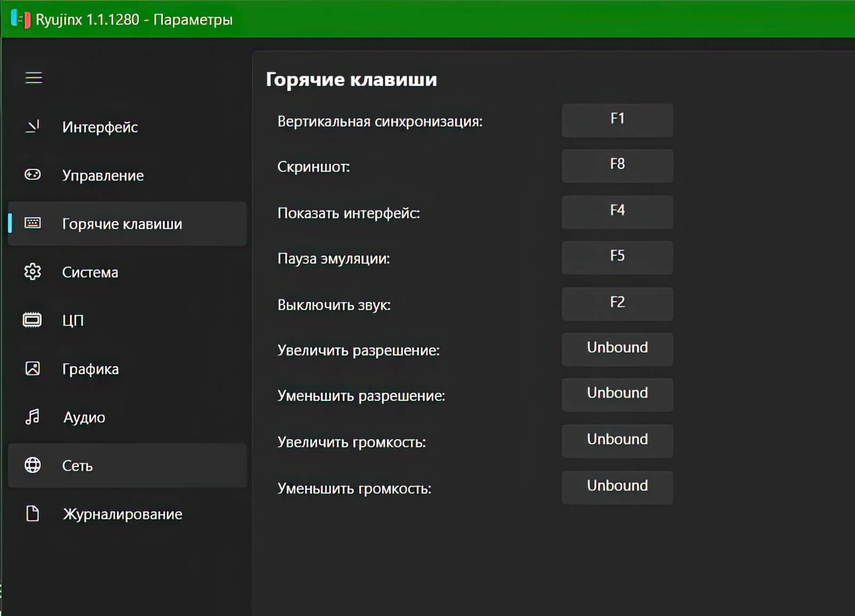Switch to the Управление section
Screen dimensions: 855x616
click(127, 175)
